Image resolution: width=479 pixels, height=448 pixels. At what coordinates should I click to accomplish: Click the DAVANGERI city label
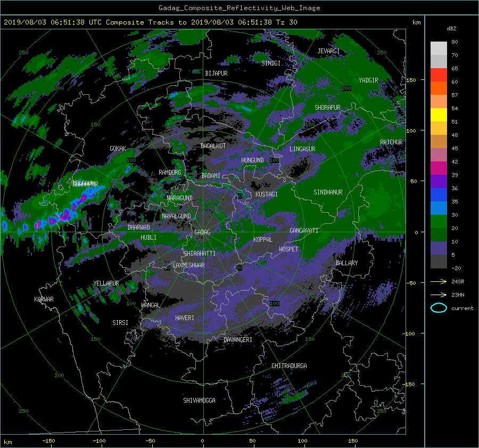coord(238,340)
